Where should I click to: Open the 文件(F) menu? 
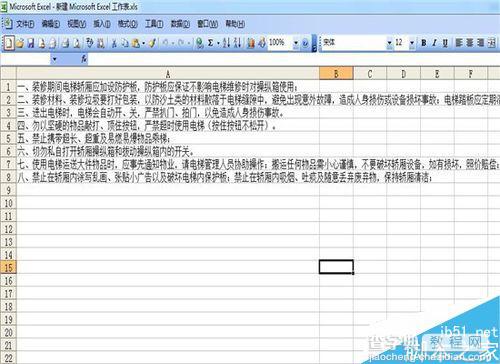[x=25, y=24]
